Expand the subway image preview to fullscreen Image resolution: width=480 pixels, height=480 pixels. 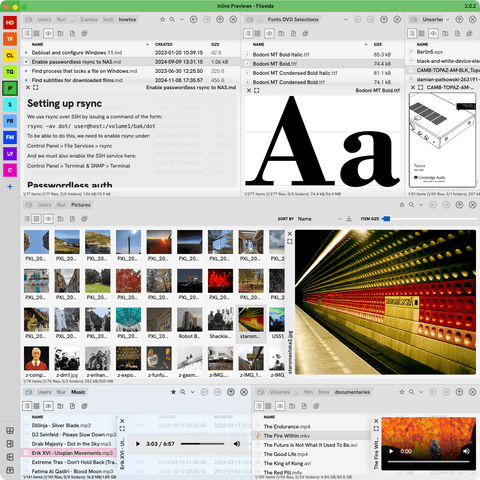[x=290, y=241]
